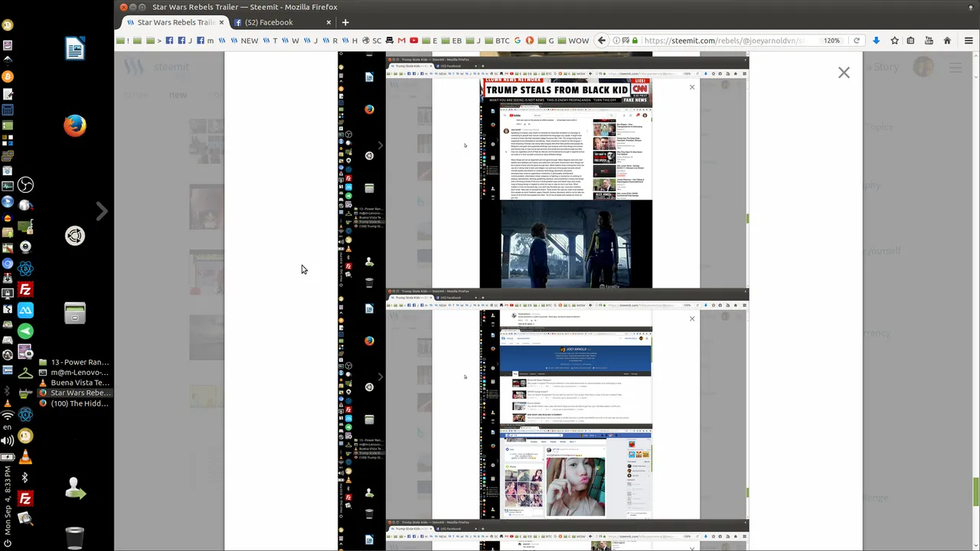Open the Firefox downloads arrow
The width and height of the screenshot is (980, 551).
pyautogui.click(x=876, y=41)
